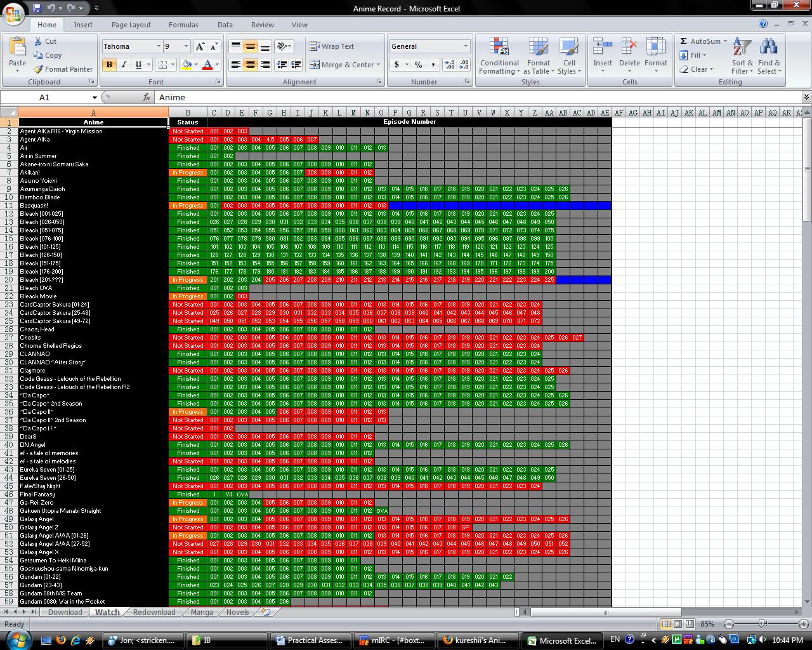The image size is (812, 650).
Task: Toggle Wrap Text for the cell
Action: click(x=332, y=46)
